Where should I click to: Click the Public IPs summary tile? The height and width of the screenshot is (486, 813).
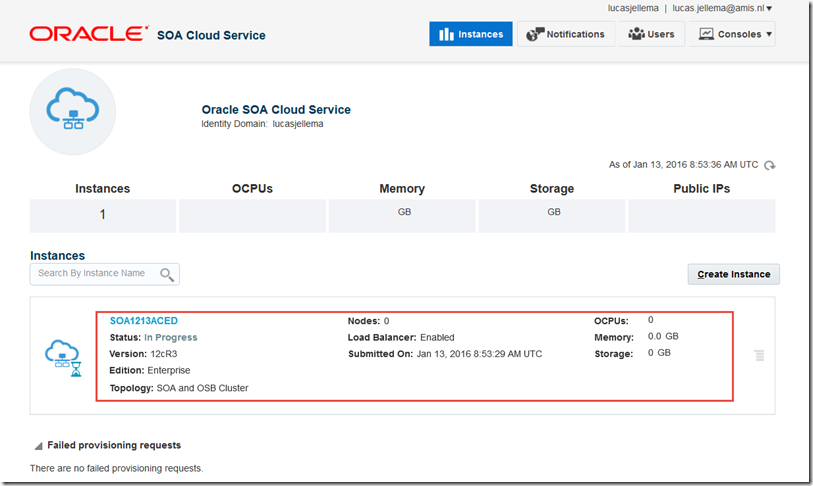701,215
